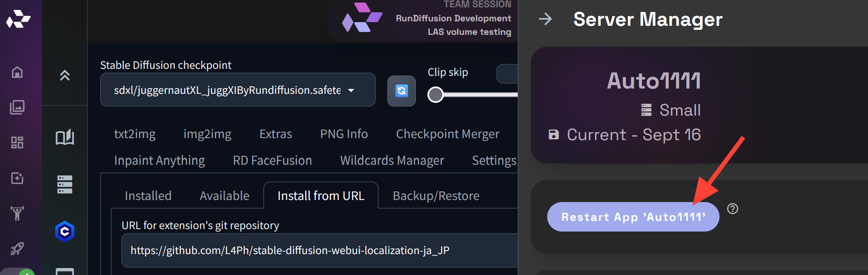Open the Checkpoint Merger tab
This screenshot has width=868, height=275.
(x=448, y=134)
